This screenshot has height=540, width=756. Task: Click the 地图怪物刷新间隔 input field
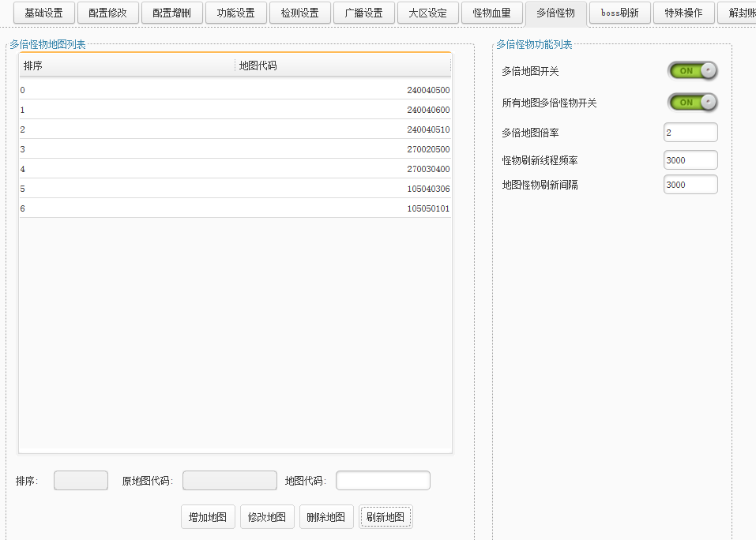point(690,185)
